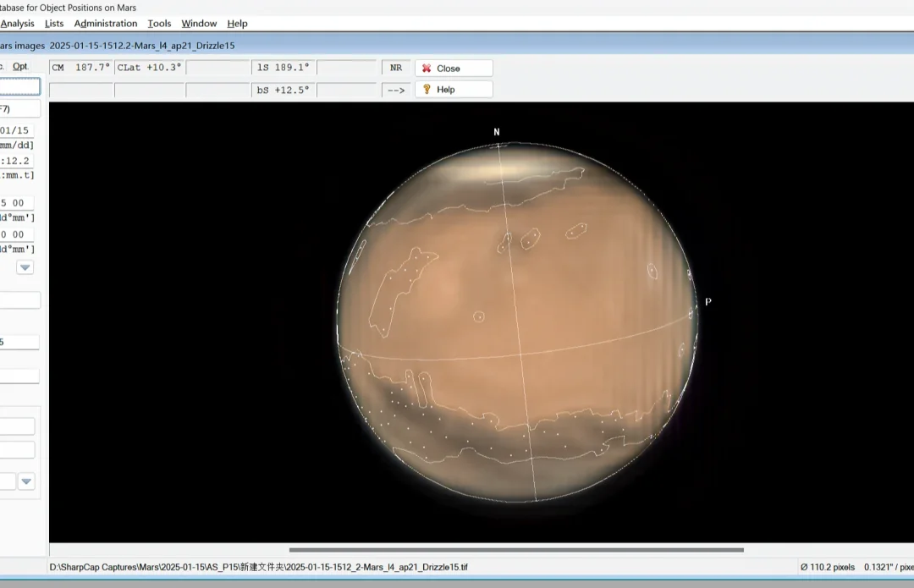Click the time field showing :12.2
Image resolution: width=914 pixels, height=588 pixels.
(17, 161)
